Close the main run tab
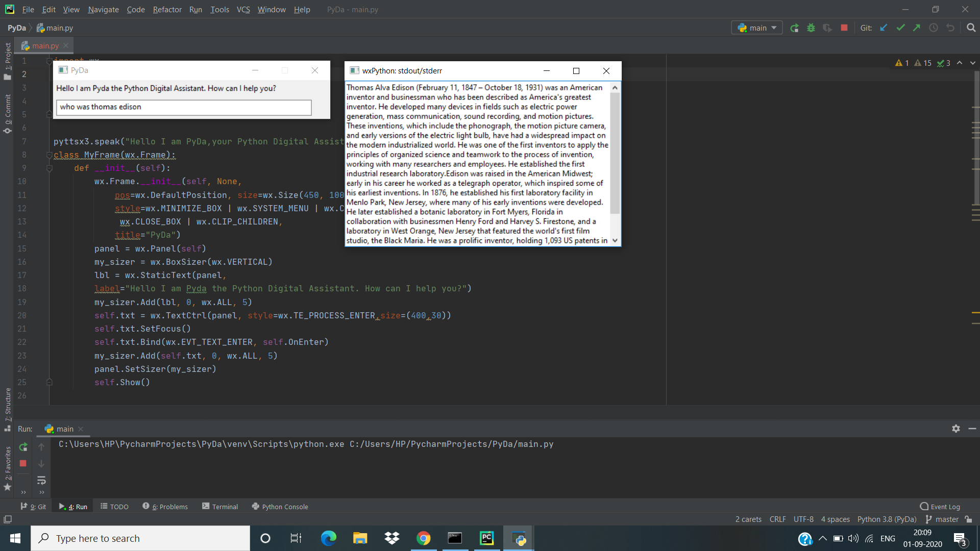 (81, 429)
